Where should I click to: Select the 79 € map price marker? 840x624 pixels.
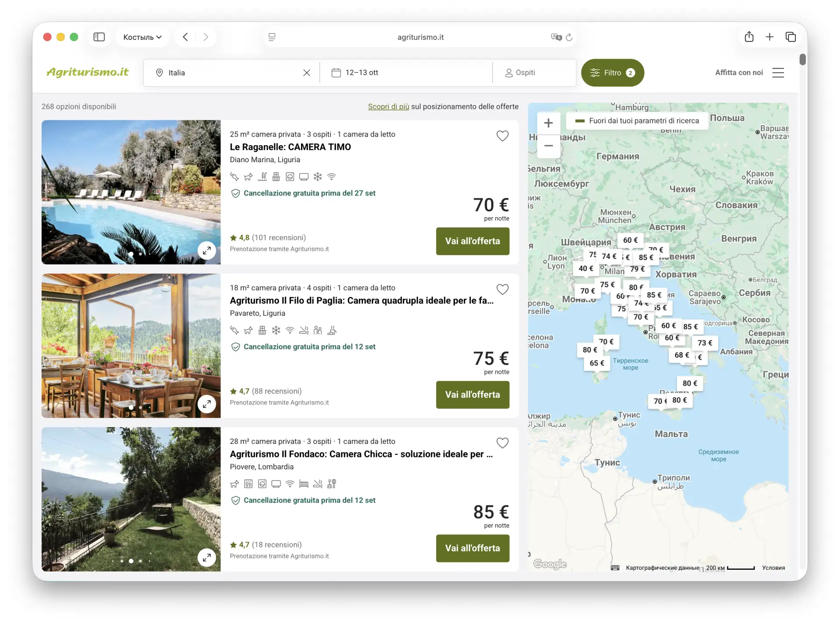[x=637, y=269]
